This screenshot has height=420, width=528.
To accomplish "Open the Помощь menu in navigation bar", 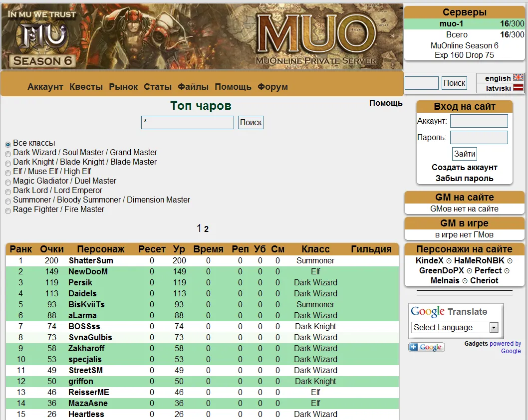I will point(233,87).
